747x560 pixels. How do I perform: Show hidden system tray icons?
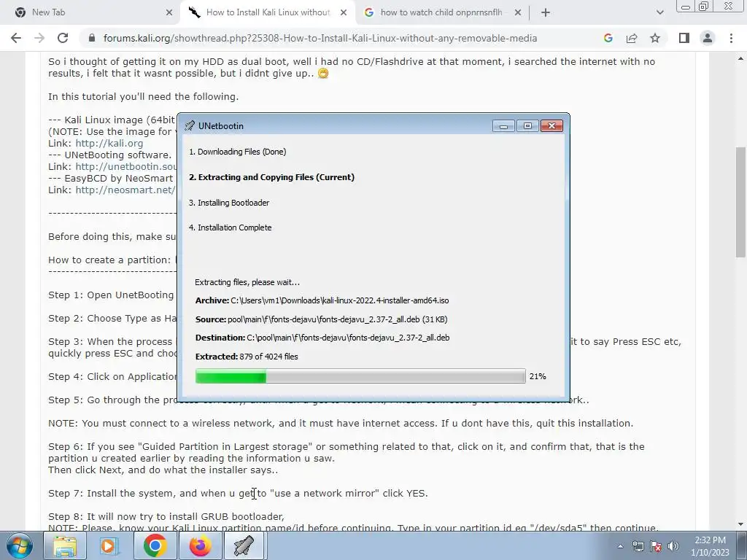(620, 546)
